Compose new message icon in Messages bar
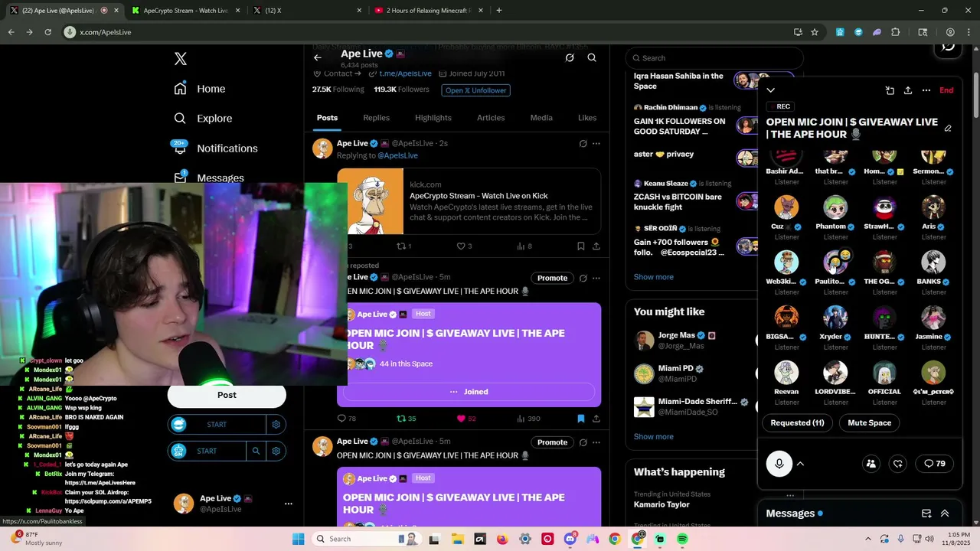Viewport: 980px width, 551px height. coord(926,514)
